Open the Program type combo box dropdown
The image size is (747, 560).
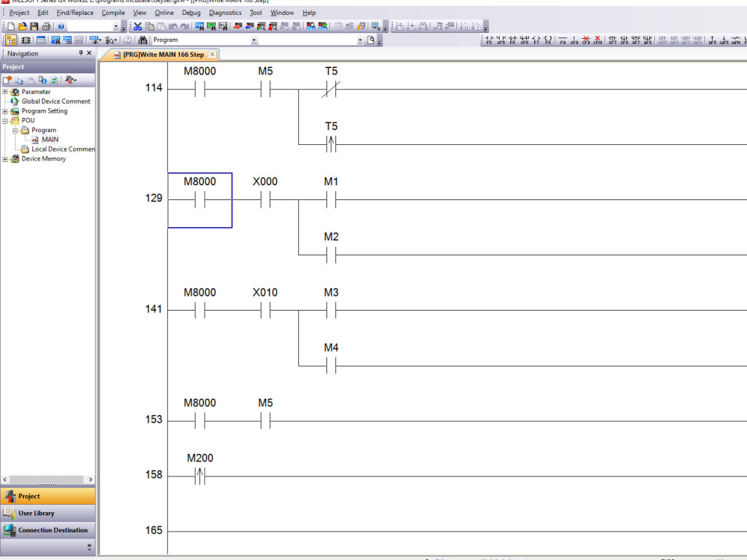(x=255, y=39)
